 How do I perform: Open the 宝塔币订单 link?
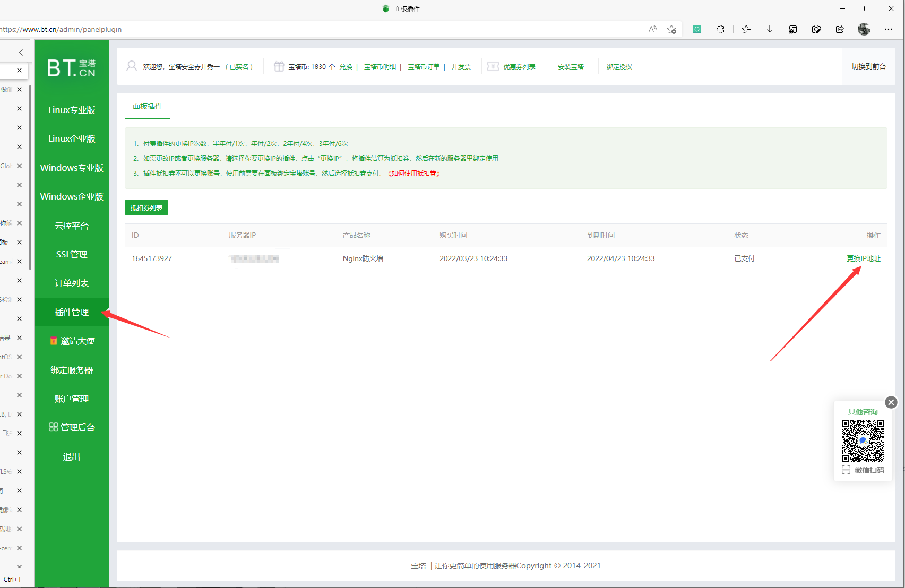tap(424, 66)
